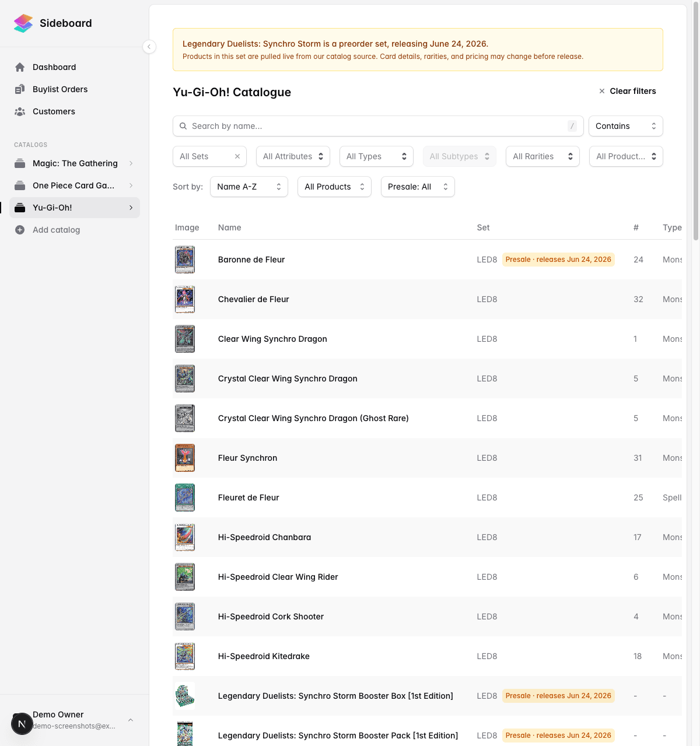
Task: Click the Baronne de Fleur presale badge
Action: point(558,260)
